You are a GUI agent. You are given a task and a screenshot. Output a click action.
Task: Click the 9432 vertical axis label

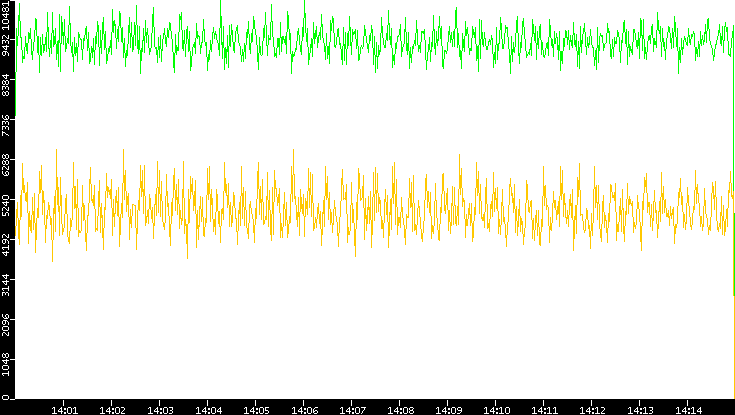click(6, 45)
